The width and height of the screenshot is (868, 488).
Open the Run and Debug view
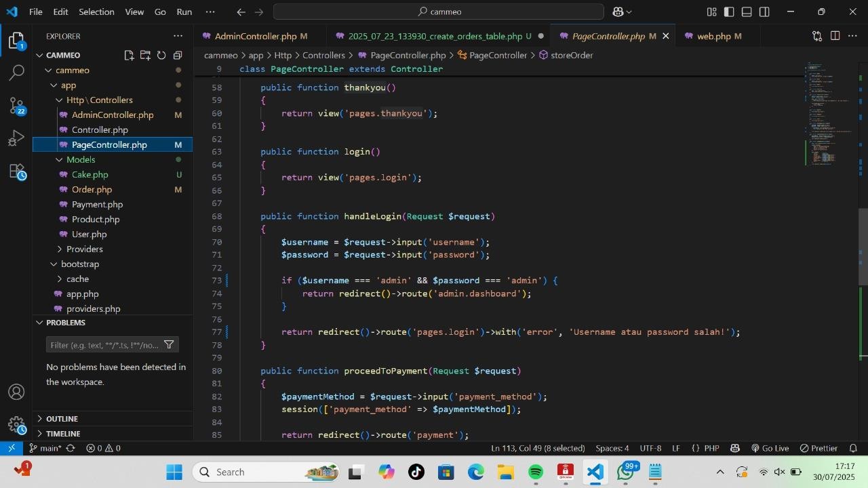pyautogui.click(x=16, y=139)
